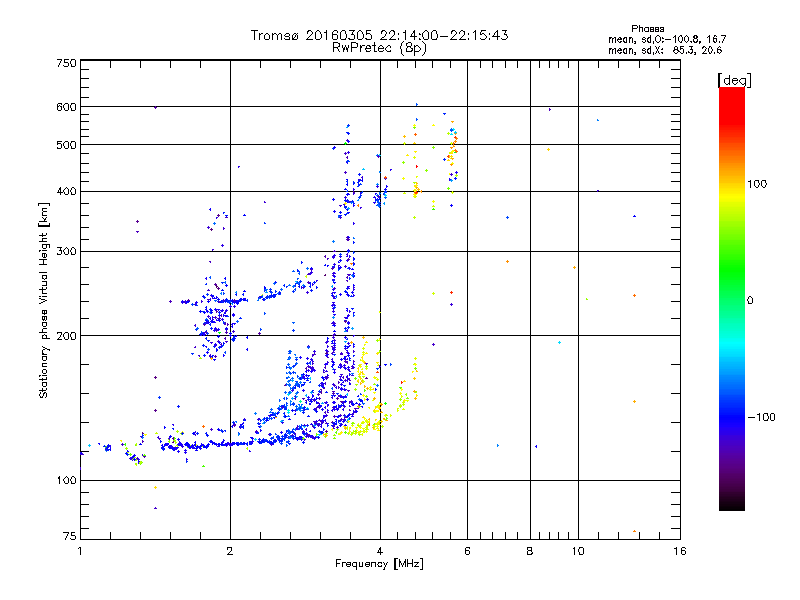Viewport: 800px width, 600px height.
Task: Click the colorbar tick label '0'
Action: coord(750,301)
